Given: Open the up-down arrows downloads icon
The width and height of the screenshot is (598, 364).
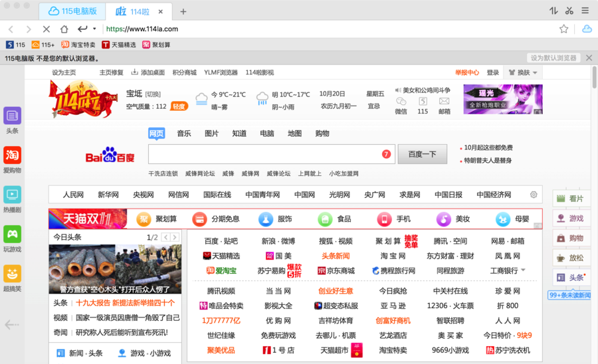Looking at the screenshot, I should (x=553, y=11).
